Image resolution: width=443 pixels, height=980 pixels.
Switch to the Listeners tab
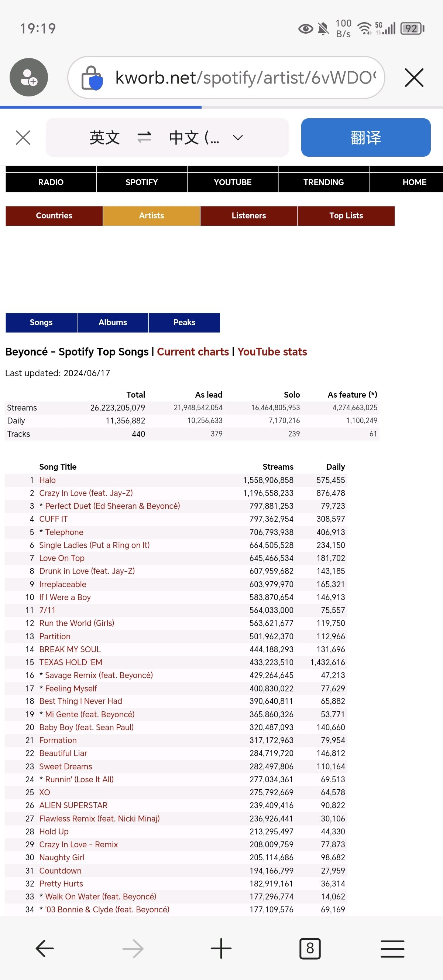(x=249, y=216)
